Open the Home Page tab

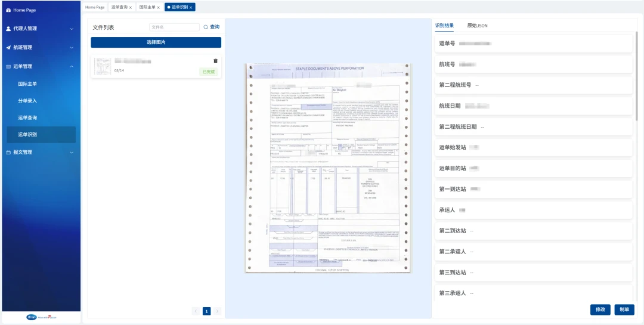tap(95, 7)
